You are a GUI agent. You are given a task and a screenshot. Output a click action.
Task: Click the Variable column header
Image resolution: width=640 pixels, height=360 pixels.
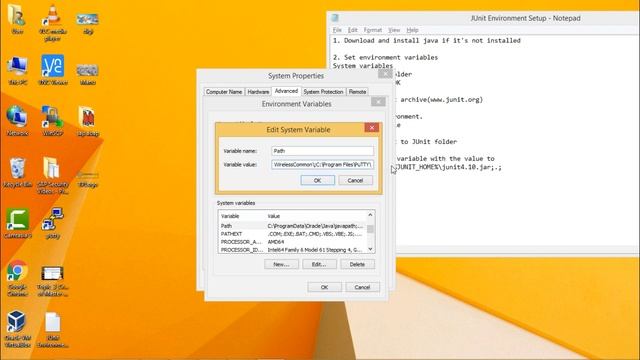[x=242, y=216]
